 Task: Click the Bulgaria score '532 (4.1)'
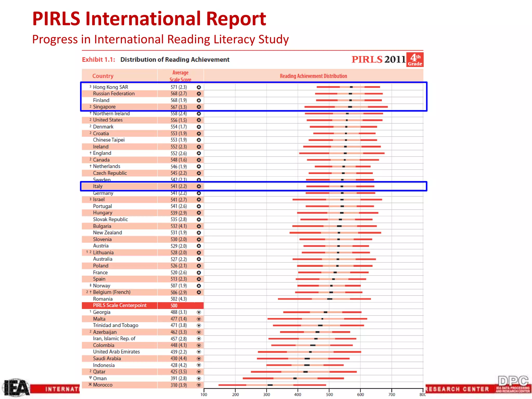(179, 226)
